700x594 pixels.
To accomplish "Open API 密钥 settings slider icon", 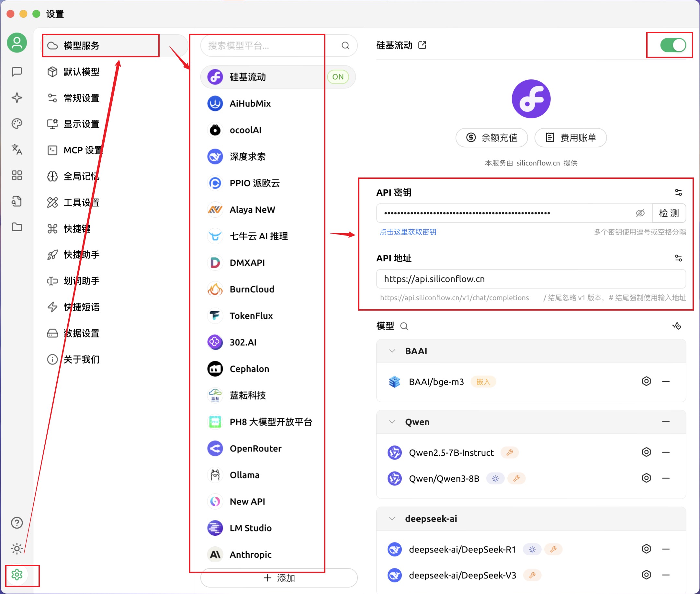I will pyautogui.click(x=678, y=192).
